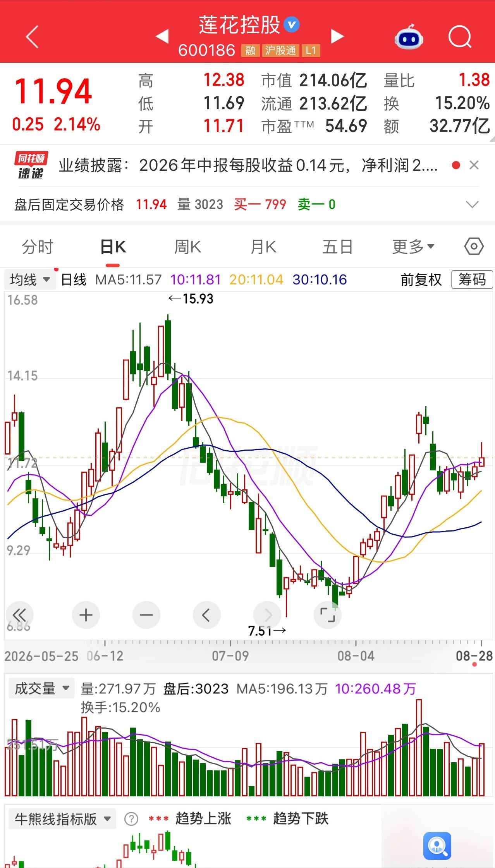Screen dimensions: 495x868
Task: Tap the 15.93 high marker on chart
Action: (191, 299)
